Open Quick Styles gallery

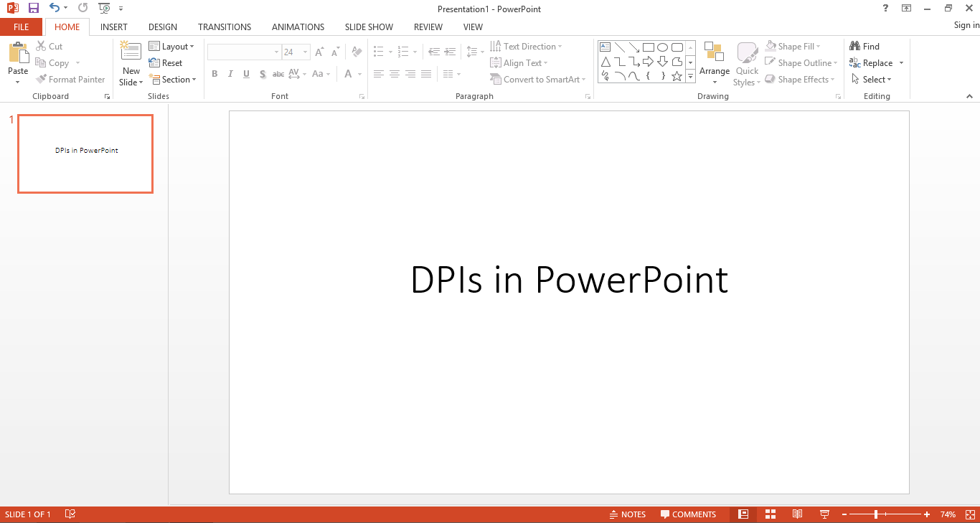click(x=747, y=63)
